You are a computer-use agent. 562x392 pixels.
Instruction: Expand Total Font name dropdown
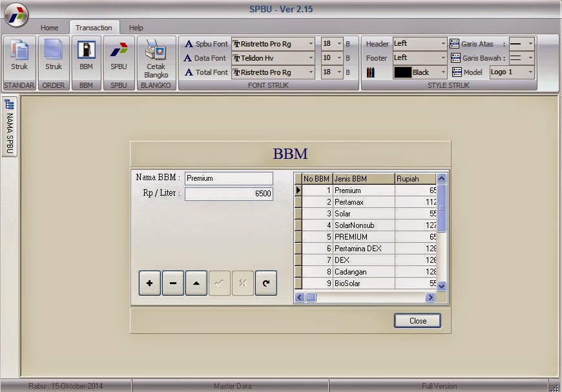pos(311,72)
